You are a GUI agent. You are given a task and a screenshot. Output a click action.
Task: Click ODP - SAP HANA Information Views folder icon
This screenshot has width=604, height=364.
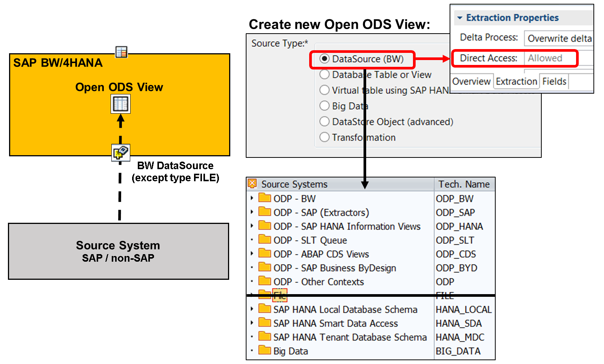click(x=265, y=225)
